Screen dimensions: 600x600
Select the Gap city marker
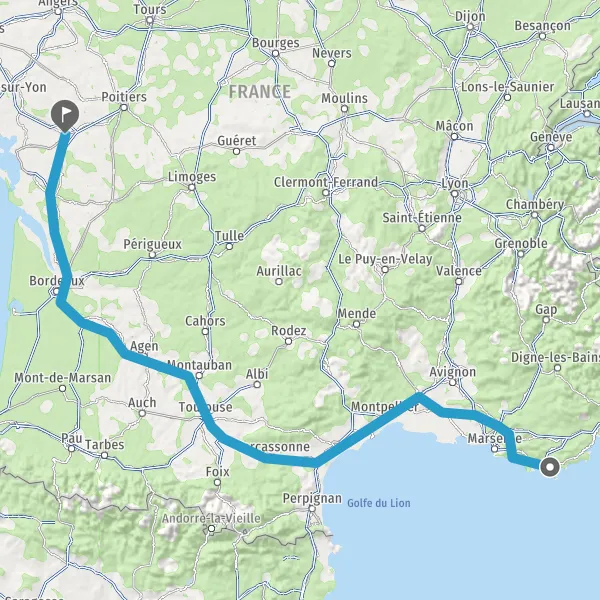click(x=546, y=320)
